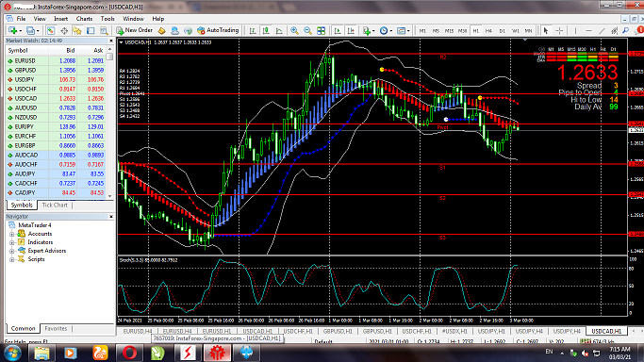Viewport: 644px width, 362px height.
Task: Enable the chart shift toggle
Action: (x=351, y=31)
